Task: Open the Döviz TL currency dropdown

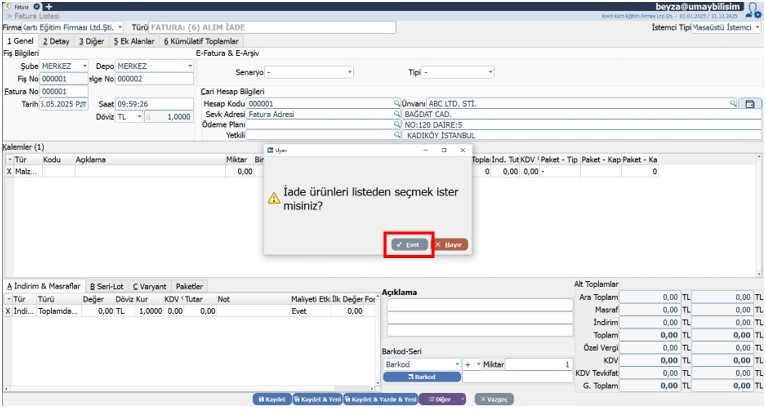Action: click(x=137, y=116)
